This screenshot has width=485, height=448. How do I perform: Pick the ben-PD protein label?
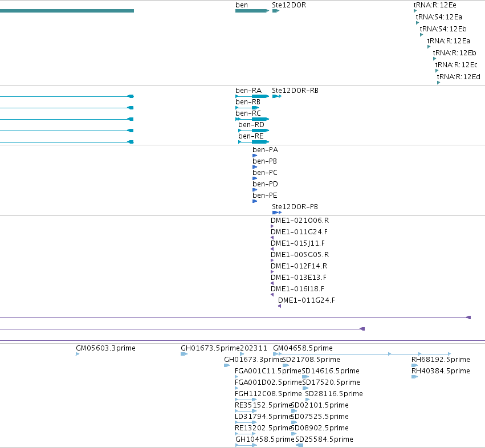pyautogui.click(x=265, y=185)
